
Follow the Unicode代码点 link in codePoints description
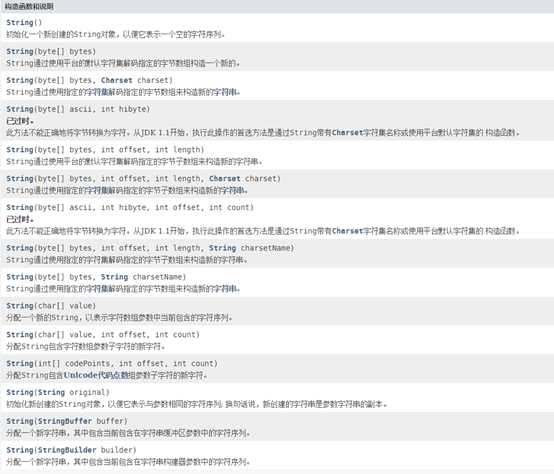pyautogui.click(x=96, y=375)
